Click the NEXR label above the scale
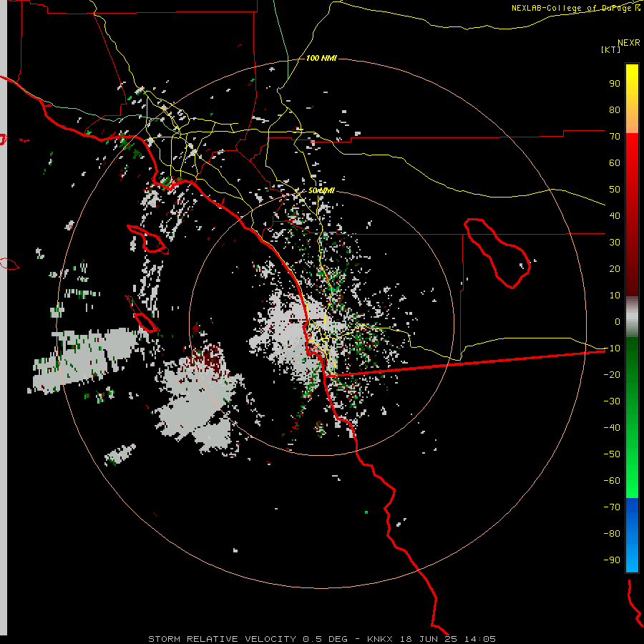 click(629, 43)
